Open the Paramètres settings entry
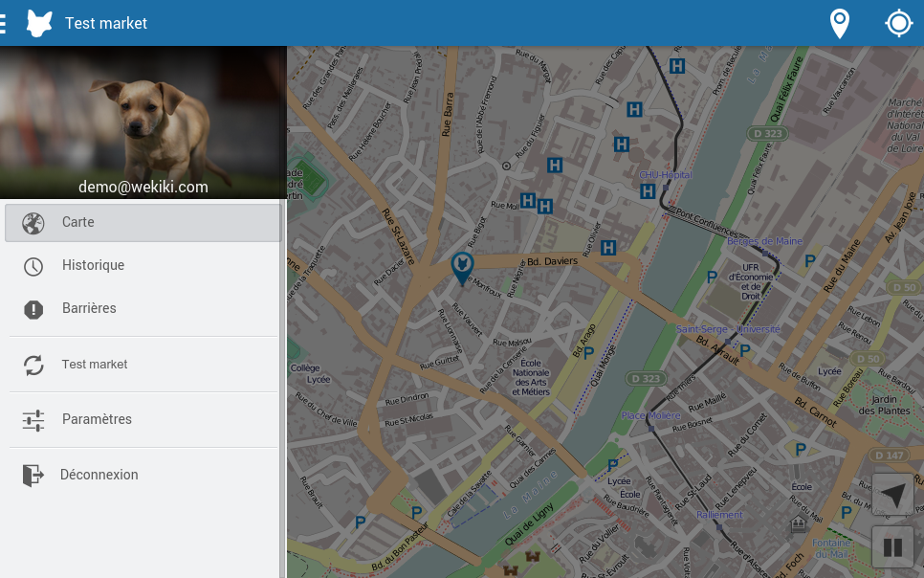The width and height of the screenshot is (924, 578). pyautogui.click(x=143, y=419)
